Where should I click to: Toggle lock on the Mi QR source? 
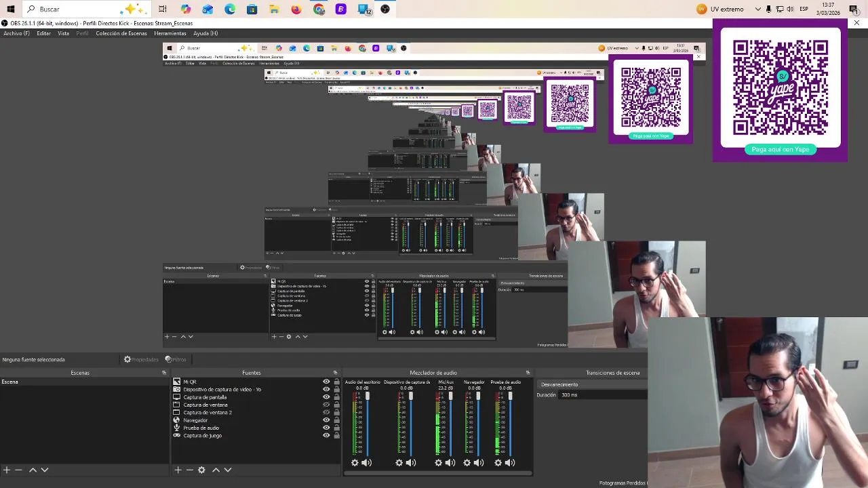(x=336, y=382)
